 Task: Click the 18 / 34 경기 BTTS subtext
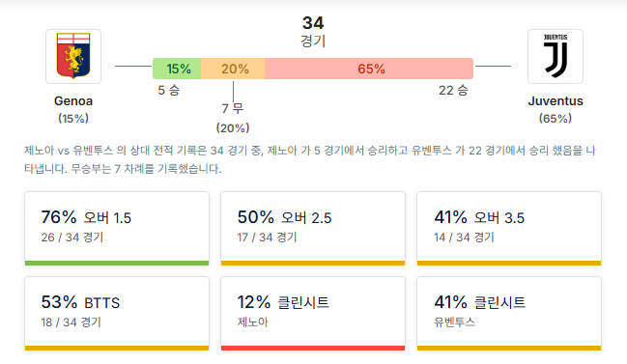click(71, 322)
